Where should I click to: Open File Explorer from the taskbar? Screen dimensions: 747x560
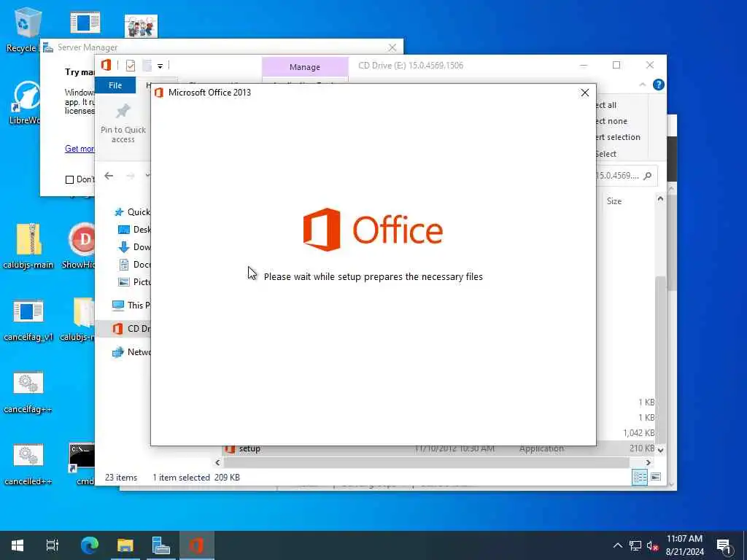click(x=125, y=545)
